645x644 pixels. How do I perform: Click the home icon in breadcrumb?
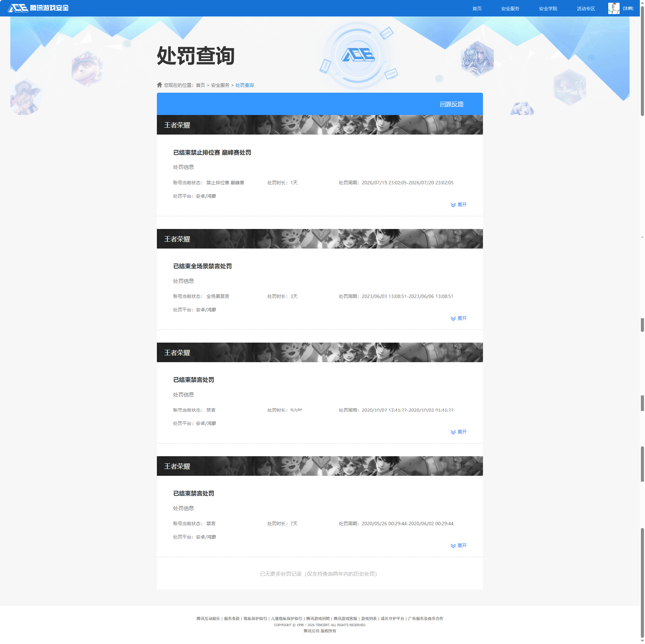click(x=159, y=85)
